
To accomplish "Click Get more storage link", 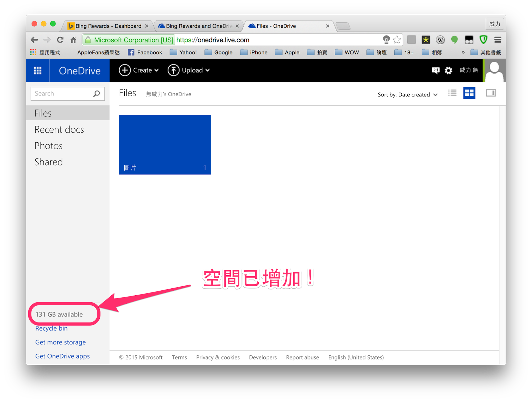I will (61, 342).
